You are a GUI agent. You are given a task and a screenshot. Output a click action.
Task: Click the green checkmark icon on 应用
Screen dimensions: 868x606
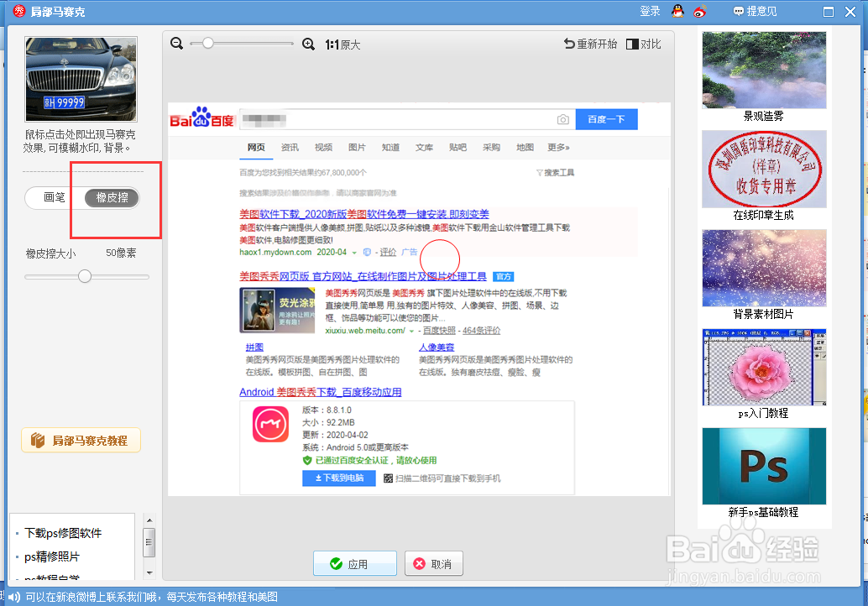click(x=336, y=563)
